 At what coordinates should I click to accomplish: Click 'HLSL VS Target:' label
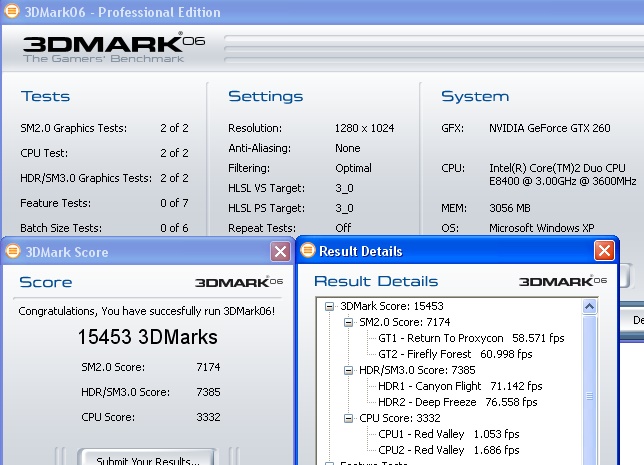(x=267, y=188)
